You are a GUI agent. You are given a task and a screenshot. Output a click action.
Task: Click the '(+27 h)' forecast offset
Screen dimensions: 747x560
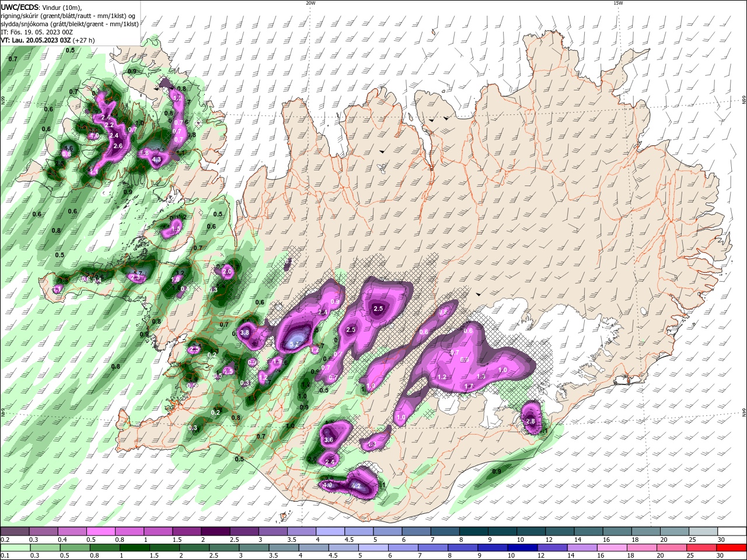(84, 40)
